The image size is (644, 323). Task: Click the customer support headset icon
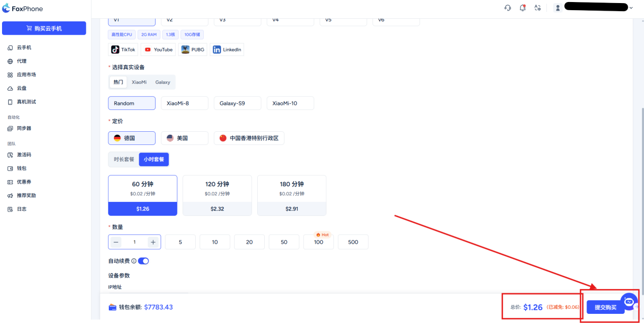[x=507, y=8]
